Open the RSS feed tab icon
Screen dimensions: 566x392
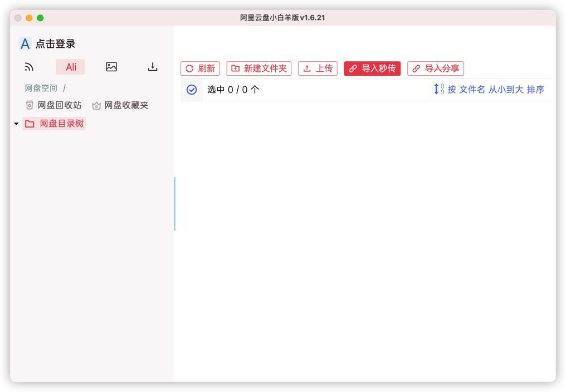(x=29, y=67)
